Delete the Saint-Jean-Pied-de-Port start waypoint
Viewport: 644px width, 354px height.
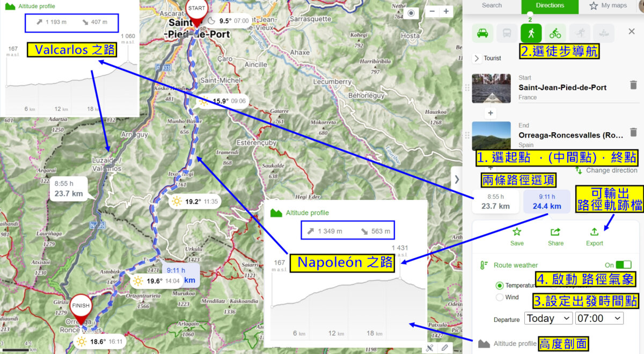click(x=633, y=85)
